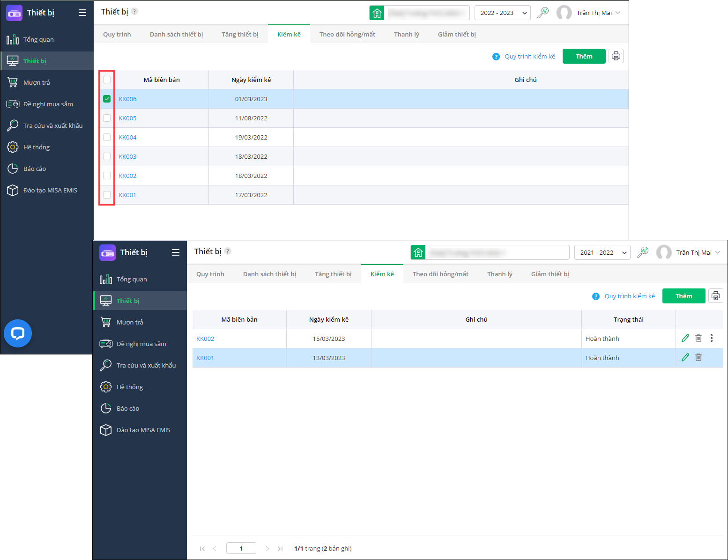Open Danh sách thiết bị tab in lower window

[269, 274]
